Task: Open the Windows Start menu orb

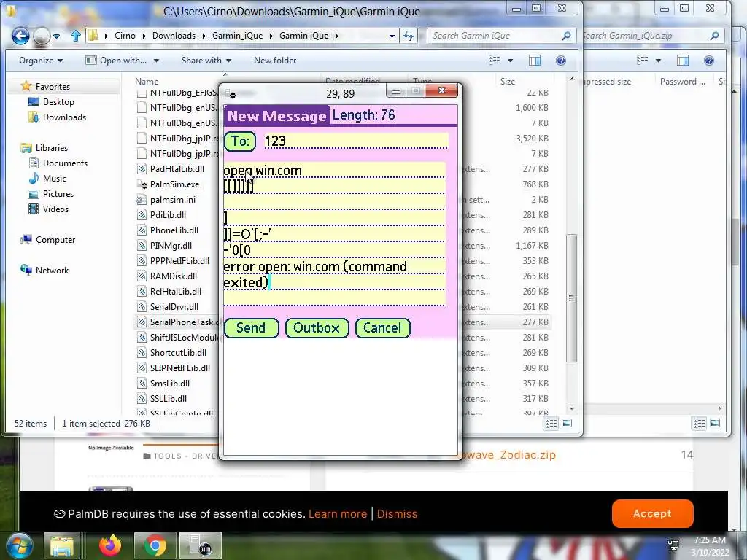Action: click(x=19, y=545)
